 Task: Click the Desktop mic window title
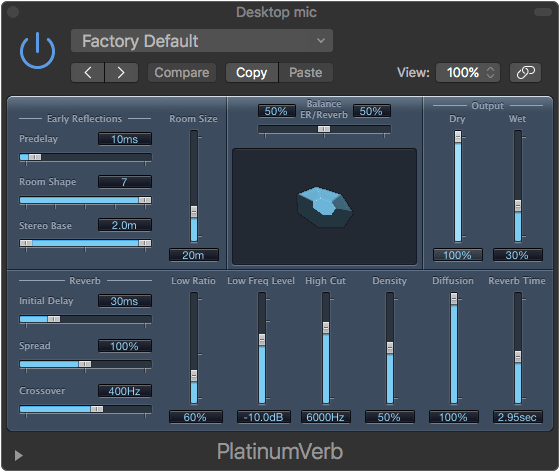276,12
